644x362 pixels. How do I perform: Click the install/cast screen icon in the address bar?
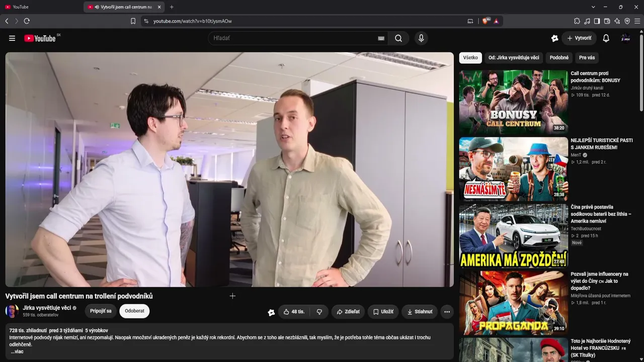pyautogui.click(x=470, y=21)
